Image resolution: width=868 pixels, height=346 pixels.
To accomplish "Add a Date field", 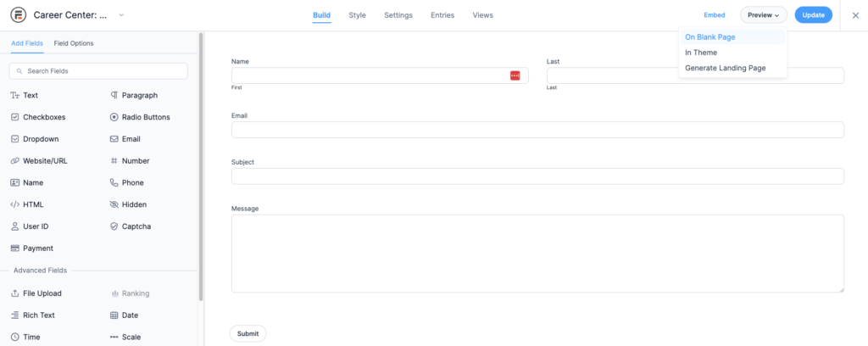I will (129, 315).
